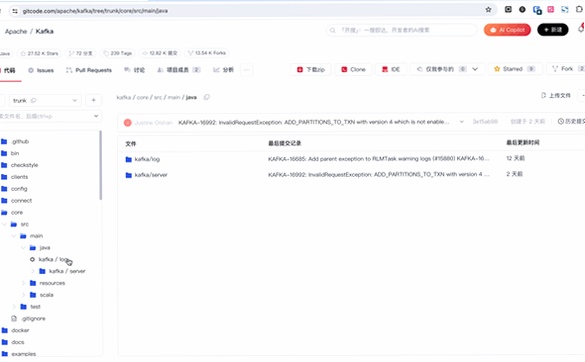585x362 pixels.
Task: Click the 下载zip button
Action: (311, 69)
